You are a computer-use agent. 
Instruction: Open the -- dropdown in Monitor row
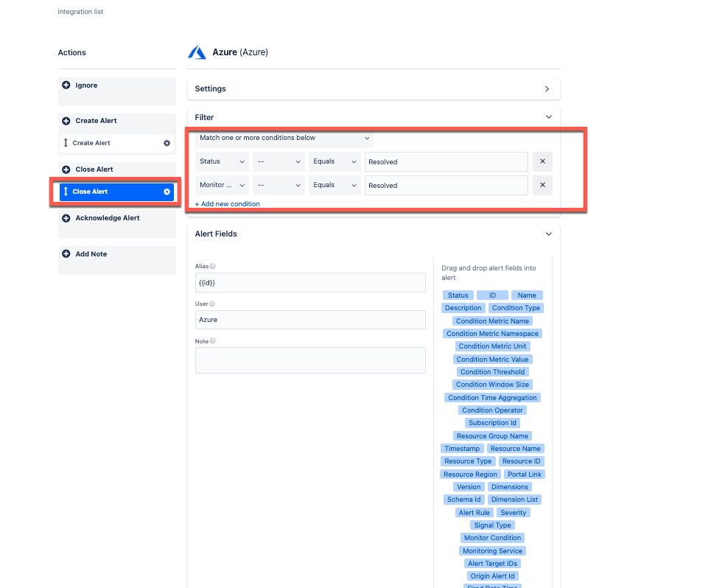click(x=279, y=185)
